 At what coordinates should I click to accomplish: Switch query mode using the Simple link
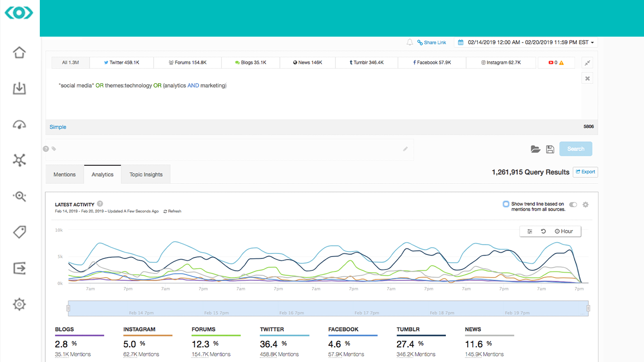57,127
